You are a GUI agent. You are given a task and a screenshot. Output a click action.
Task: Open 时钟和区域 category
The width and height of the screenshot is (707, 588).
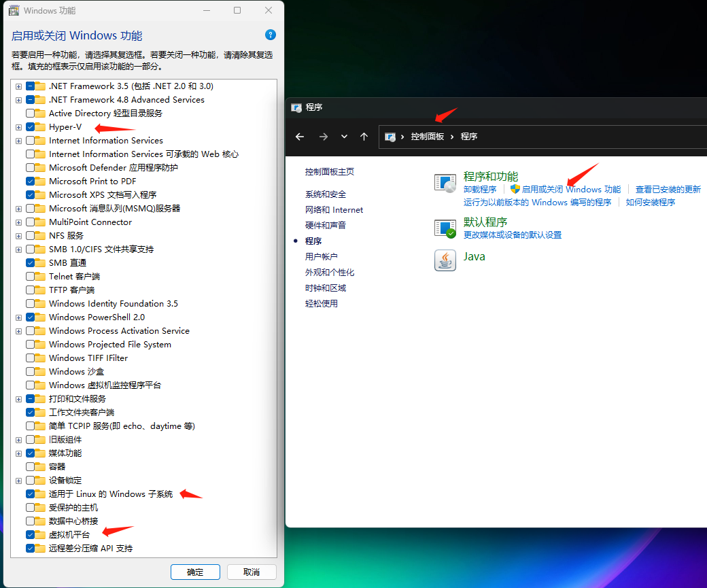(x=326, y=288)
